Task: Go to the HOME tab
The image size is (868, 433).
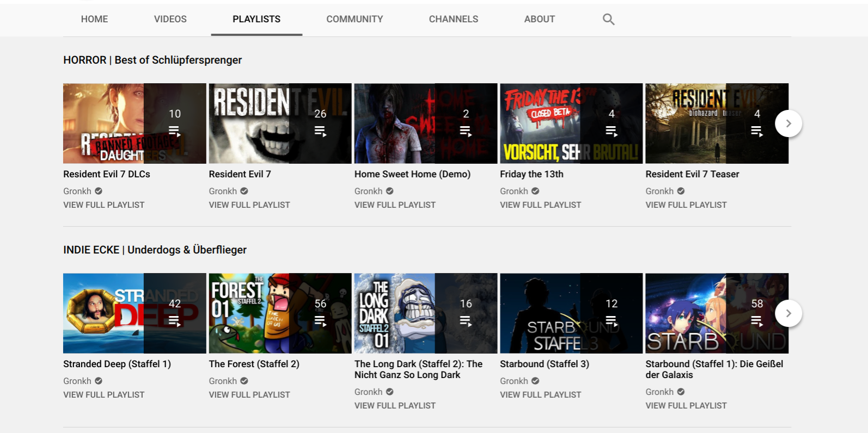Action: point(94,19)
